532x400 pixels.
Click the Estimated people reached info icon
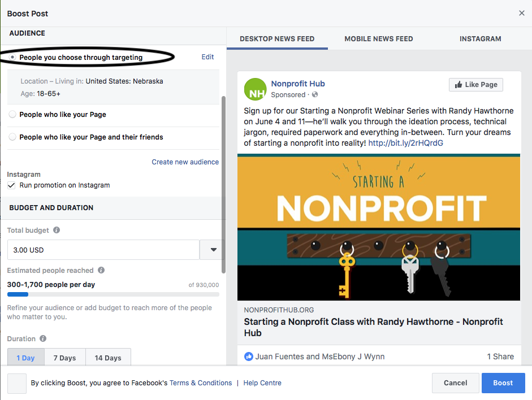[101, 270]
